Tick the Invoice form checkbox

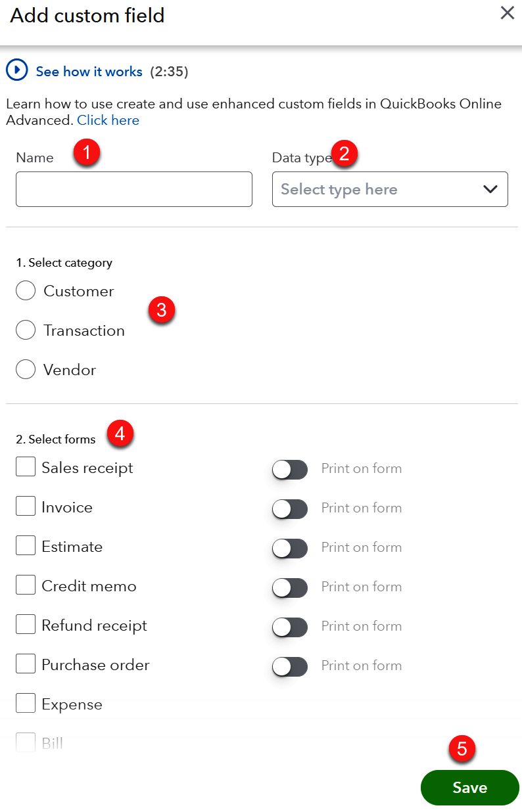point(26,507)
